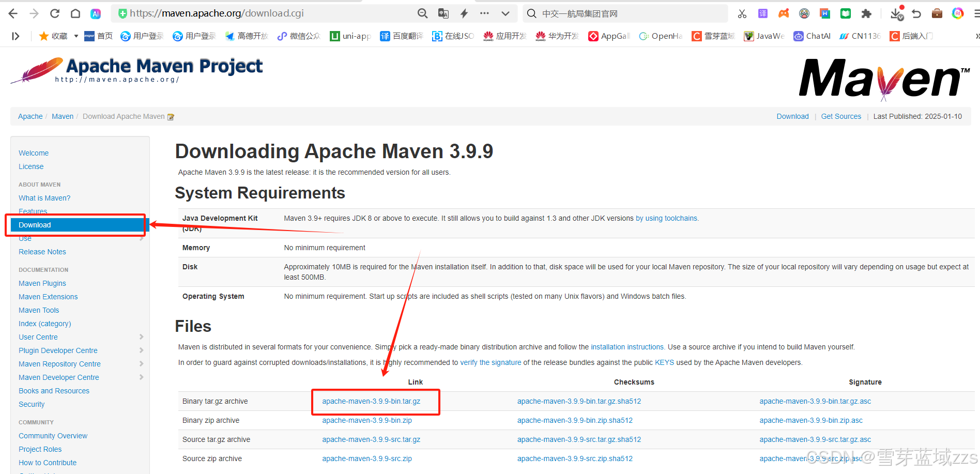Image resolution: width=980 pixels, height=474 pixels.
Task: Open the ChatAI bookmark
Action: [812, 36]
